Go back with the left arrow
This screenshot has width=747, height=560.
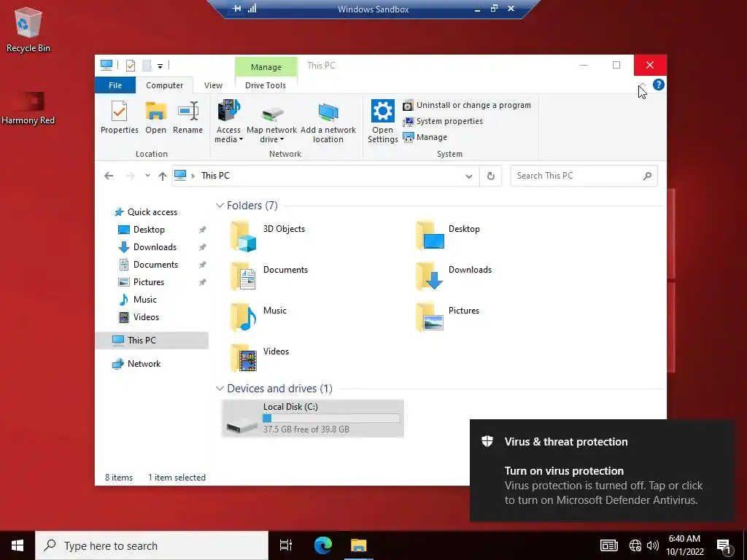pyautogui.click(x=109, y=176)
